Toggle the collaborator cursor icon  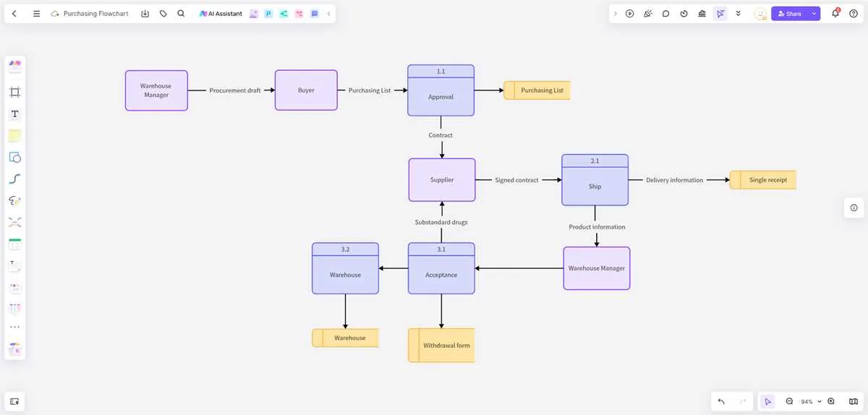720,14
